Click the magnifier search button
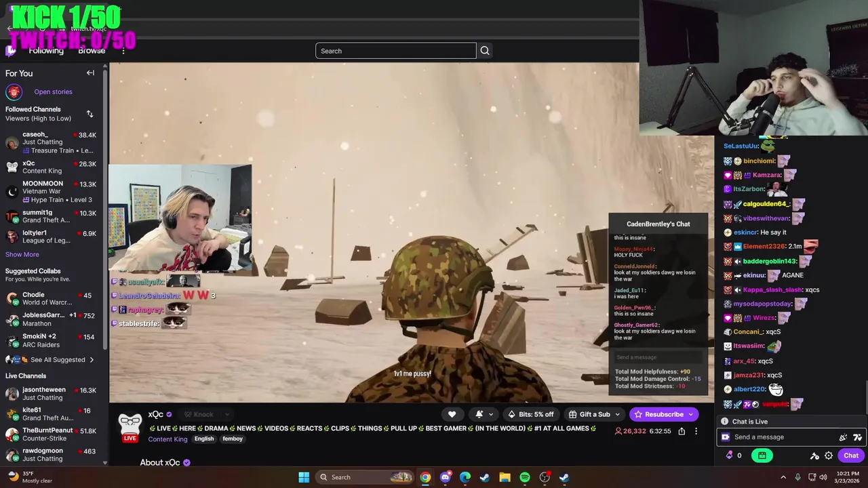Viewport: 868px width, 488px height. 485,51
